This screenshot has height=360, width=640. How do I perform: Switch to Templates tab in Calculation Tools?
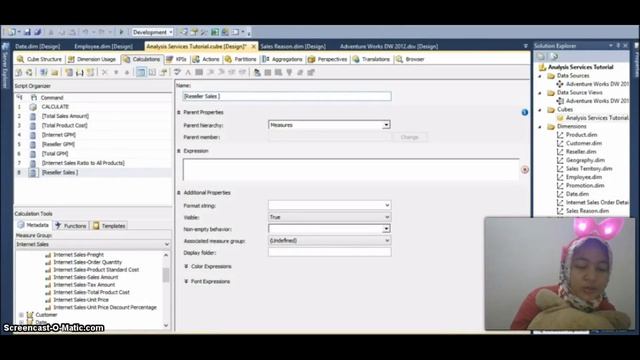coord(109,226)
